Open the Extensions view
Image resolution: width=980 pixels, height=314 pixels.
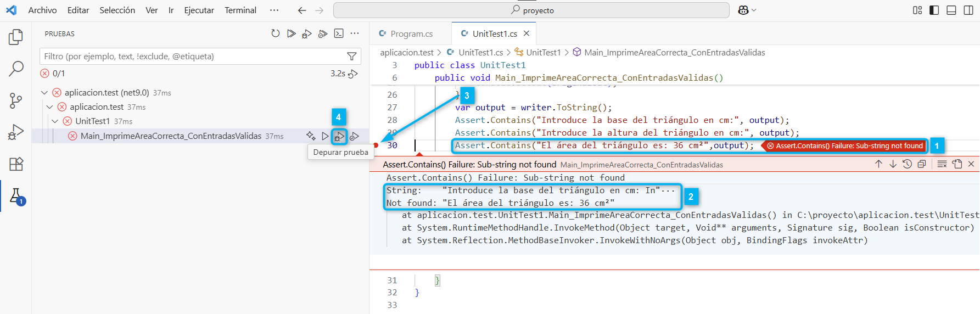(16, 164)
